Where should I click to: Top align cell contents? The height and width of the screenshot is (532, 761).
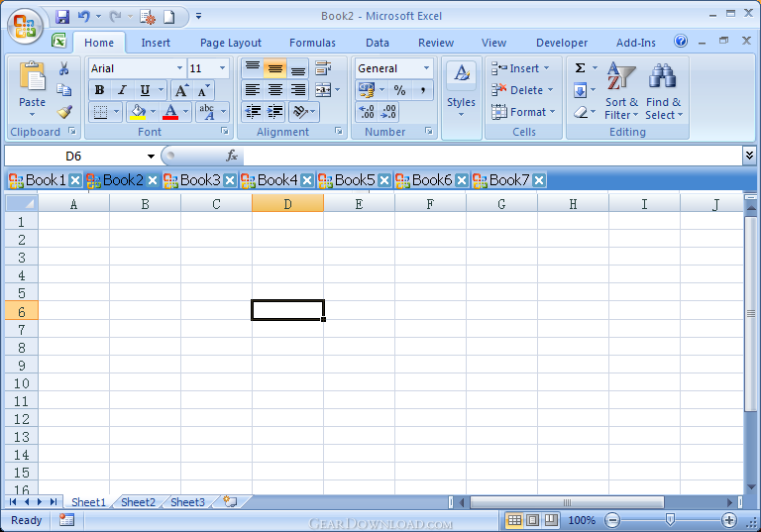tap(253, 68)
